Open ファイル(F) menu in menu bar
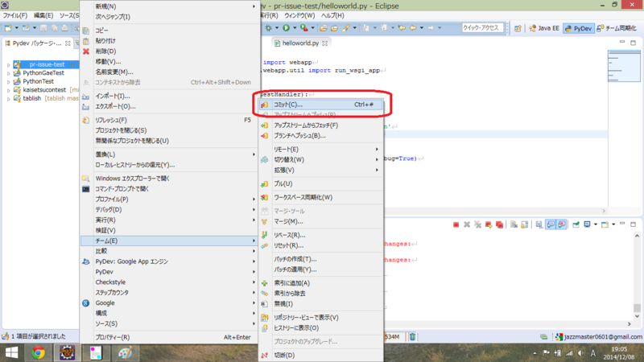This screenshot has width=644, height=362. pyautogui.click(x=14, y=15)
